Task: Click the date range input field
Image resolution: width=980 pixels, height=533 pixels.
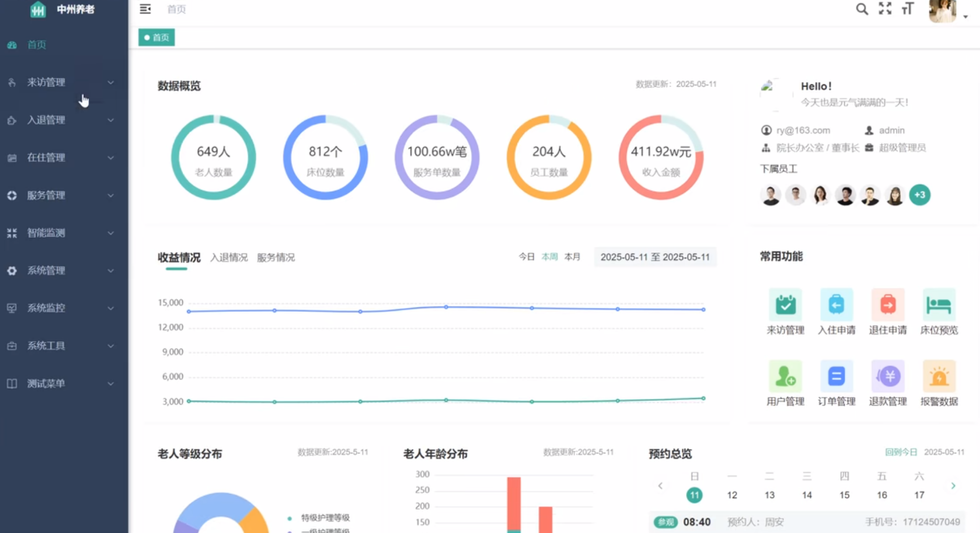Action: [655, 257]
